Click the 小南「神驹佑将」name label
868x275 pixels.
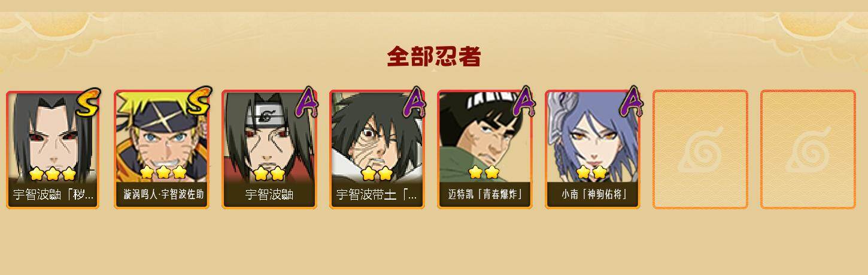(594, 194)
